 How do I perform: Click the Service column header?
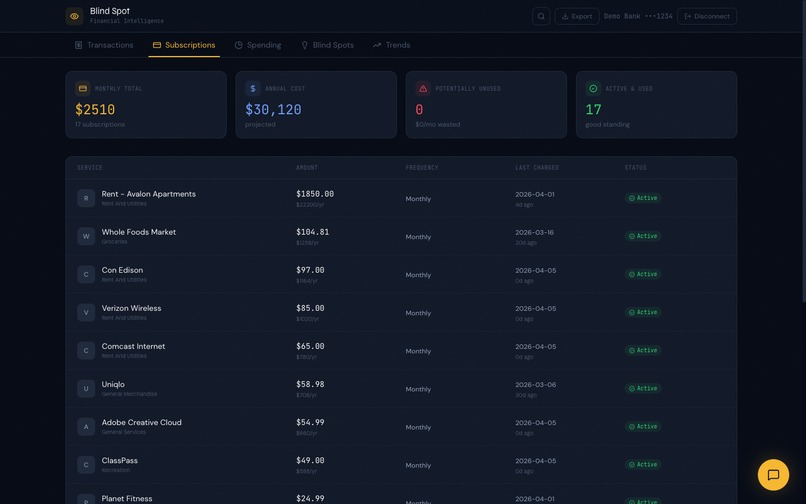coord(90,168)
